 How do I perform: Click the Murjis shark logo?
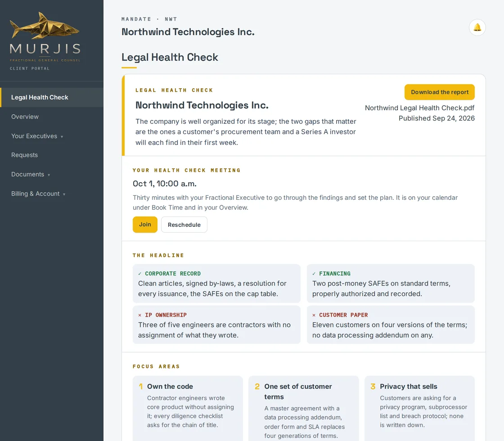click(x=45, y=26)
